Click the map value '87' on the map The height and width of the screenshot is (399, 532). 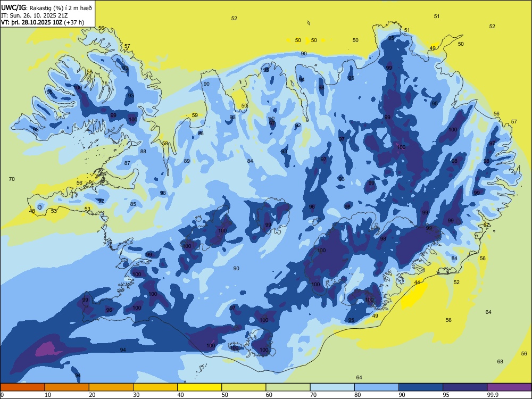[127, 163]
